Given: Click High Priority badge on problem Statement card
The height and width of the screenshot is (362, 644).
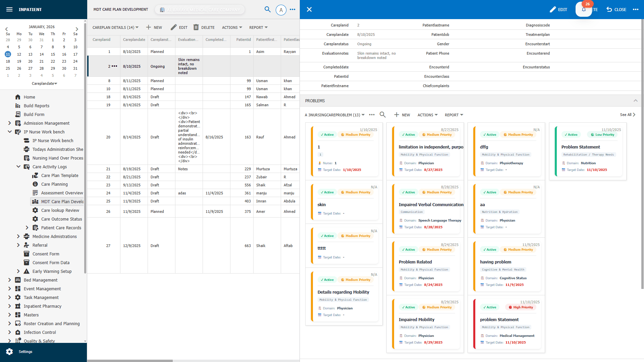Looking at the screenshot, I should pyautogui.click(x=521, y=307).
